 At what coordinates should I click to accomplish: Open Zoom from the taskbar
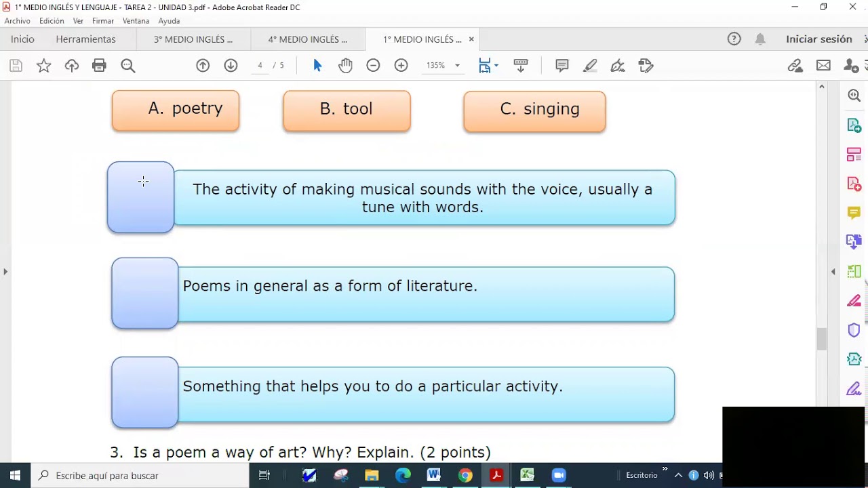point(559,476)
